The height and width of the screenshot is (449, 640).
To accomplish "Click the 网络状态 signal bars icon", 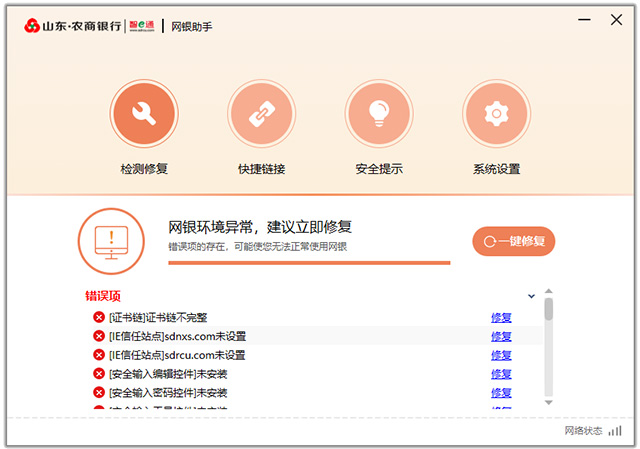I will (614, 431).
